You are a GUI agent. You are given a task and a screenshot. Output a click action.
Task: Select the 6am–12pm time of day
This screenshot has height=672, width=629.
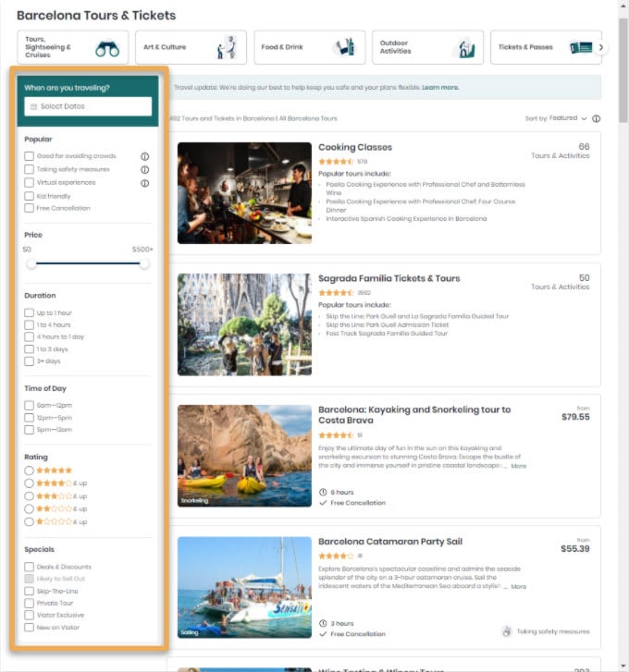click(30, 405)
